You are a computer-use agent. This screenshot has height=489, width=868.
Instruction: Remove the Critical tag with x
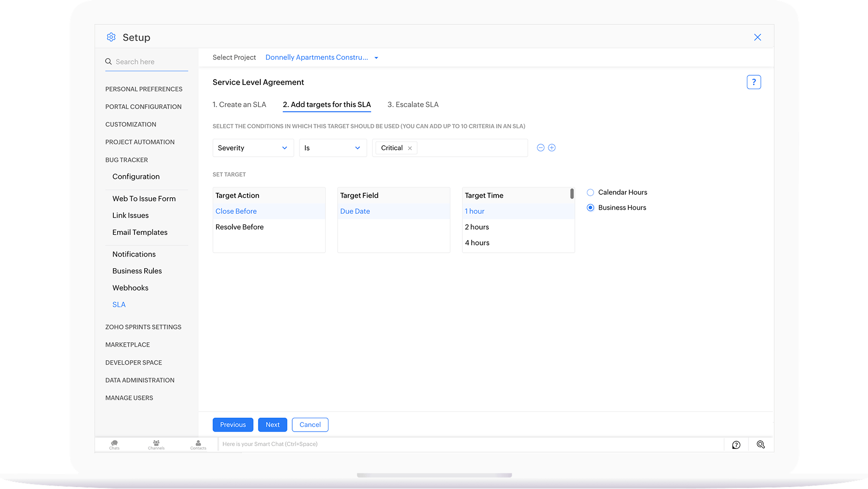[410, 149]
